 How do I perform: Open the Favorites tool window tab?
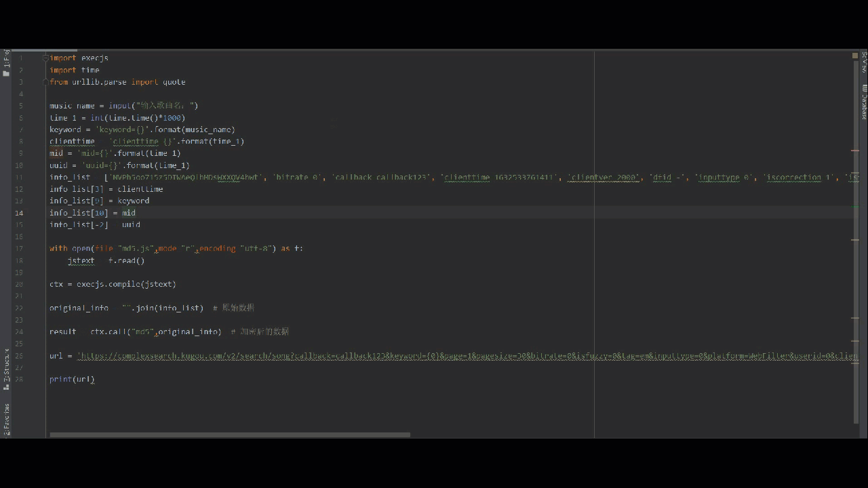pos(6,420)
